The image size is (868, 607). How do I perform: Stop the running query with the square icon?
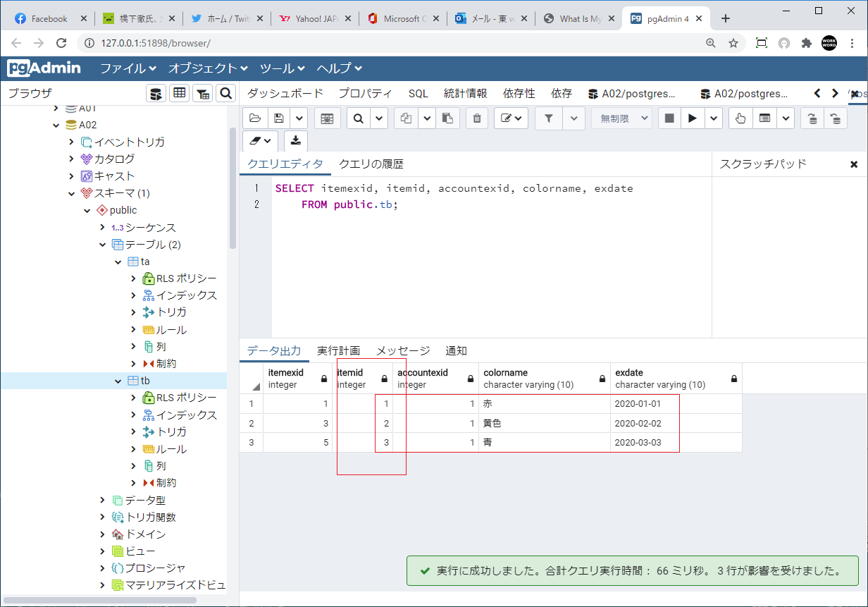(669, 118)
